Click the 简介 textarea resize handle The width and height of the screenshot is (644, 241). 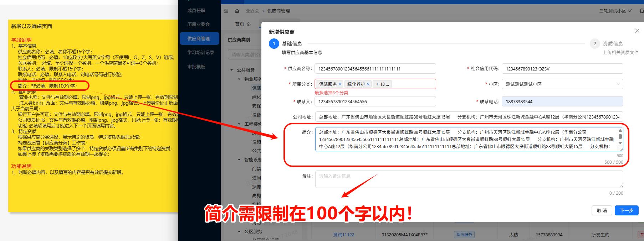[620, 149]
